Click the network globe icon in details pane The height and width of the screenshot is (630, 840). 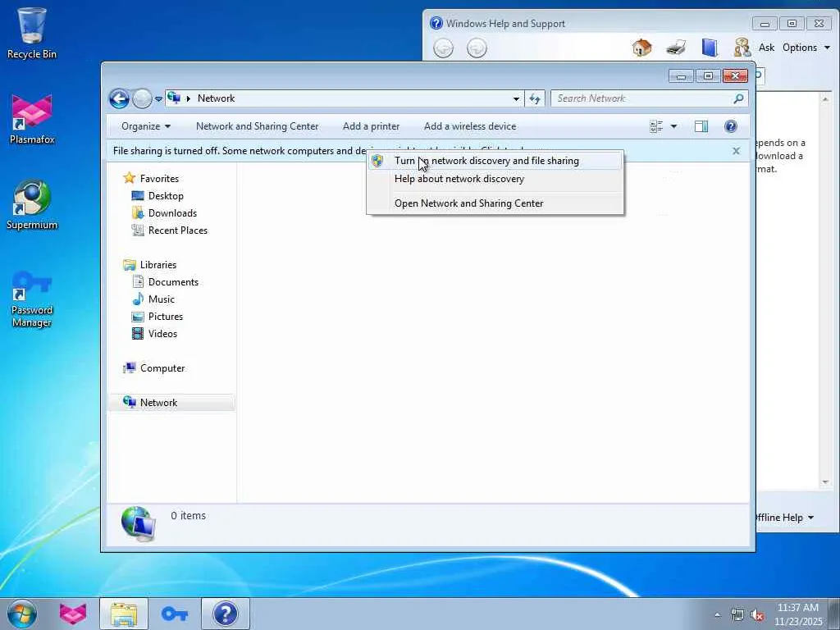[x=139, y=524]
